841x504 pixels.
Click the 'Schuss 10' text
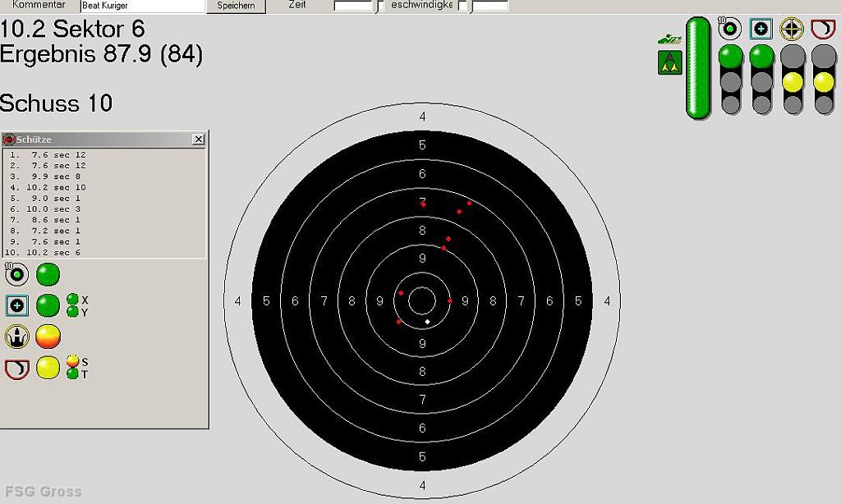coord(57,103)
